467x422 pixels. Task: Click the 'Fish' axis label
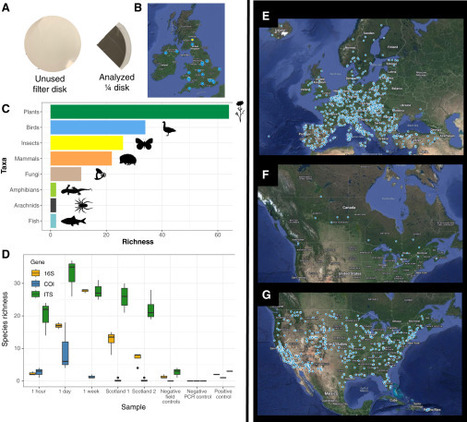pyautogui.click(x=34, y=221)
